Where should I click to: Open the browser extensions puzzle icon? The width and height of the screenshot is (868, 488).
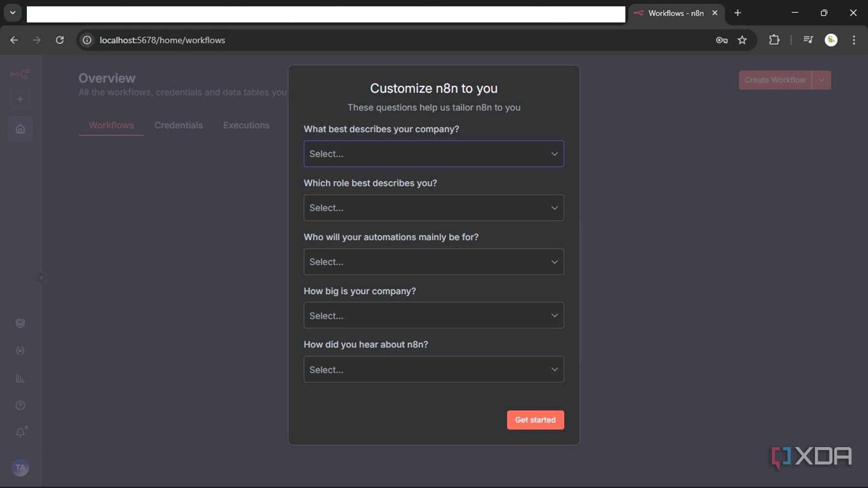click(x=774, y=40)
